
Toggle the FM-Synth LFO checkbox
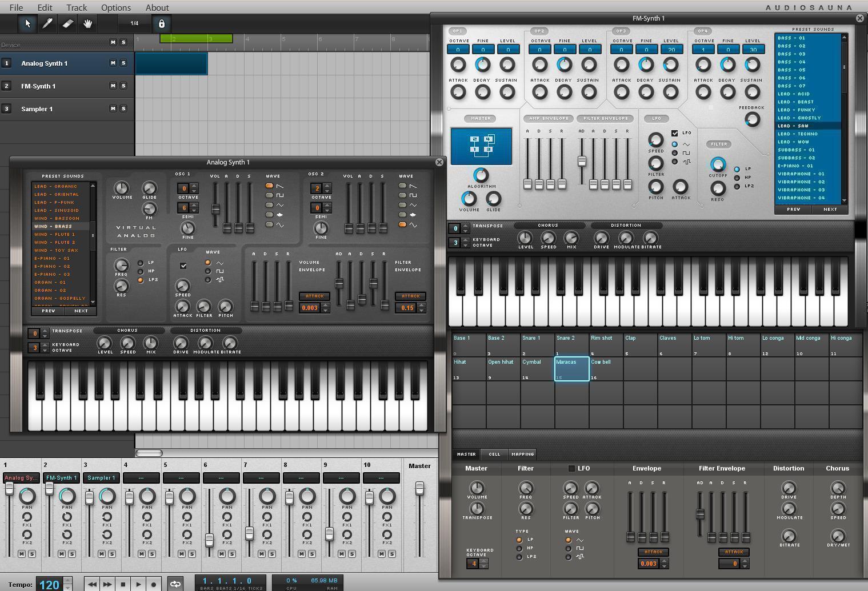pos(675,133)
